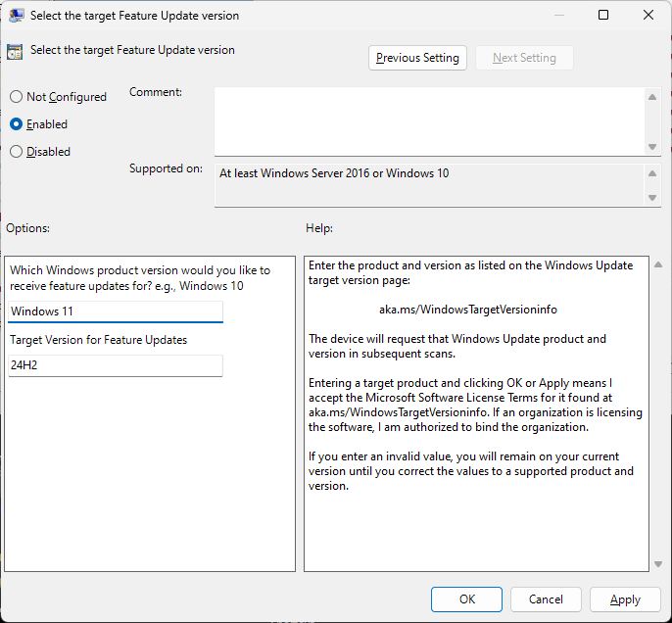This screenshot has width=672, height=623.
Task: Click inside the Comment text box
Action: (429, 120)
